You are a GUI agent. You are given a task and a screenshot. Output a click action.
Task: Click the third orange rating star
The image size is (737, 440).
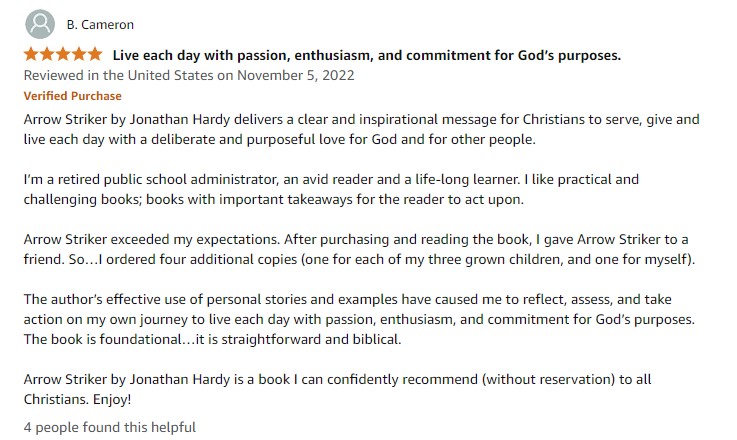(63, 54)
